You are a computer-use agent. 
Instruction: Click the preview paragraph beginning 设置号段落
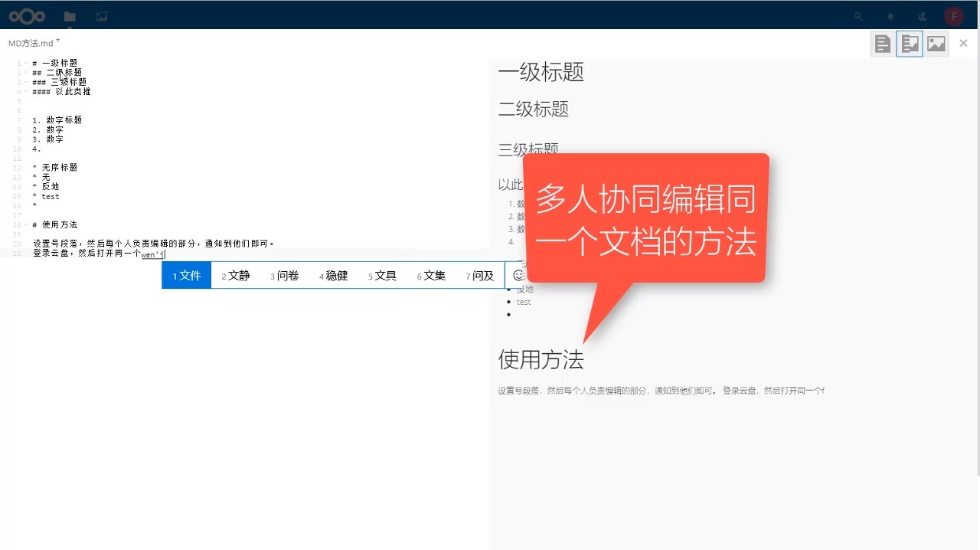coord(661,391)
